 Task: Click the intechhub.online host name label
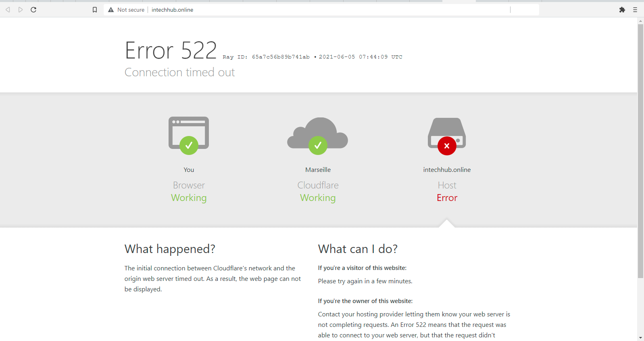click(x=447, y=170)
